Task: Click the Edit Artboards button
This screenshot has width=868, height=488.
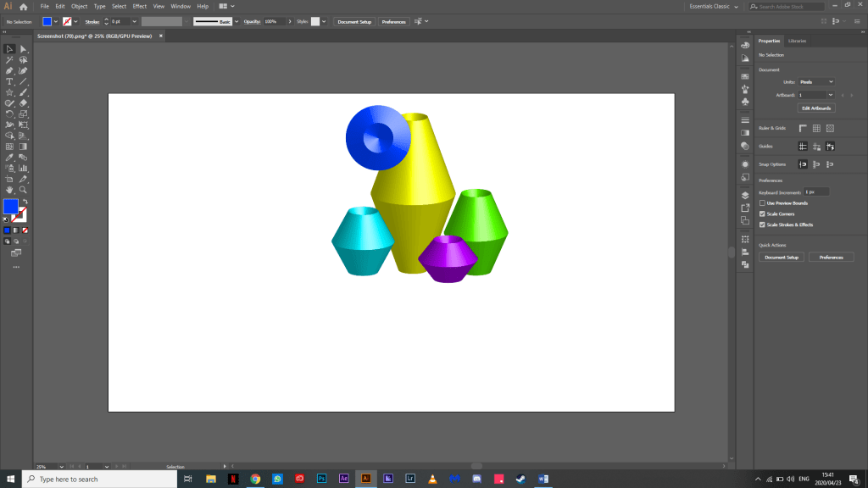Action: click(816, 108)
